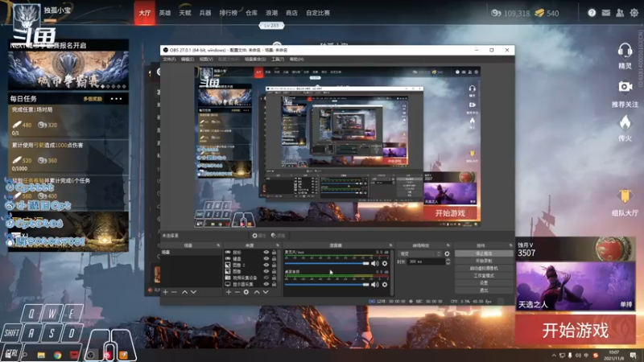Toggle visibility of 键盘 source
This screenshot has height=362, width=644.
point(266,258)
